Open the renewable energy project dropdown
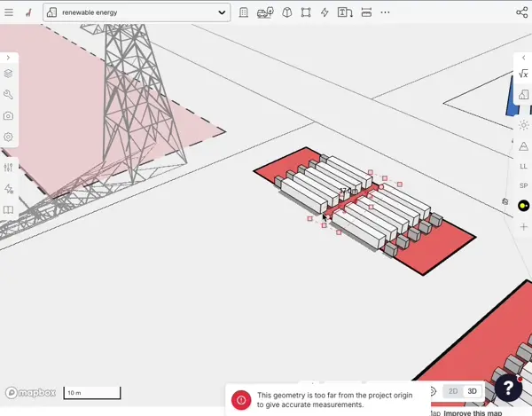 [137, 12]
